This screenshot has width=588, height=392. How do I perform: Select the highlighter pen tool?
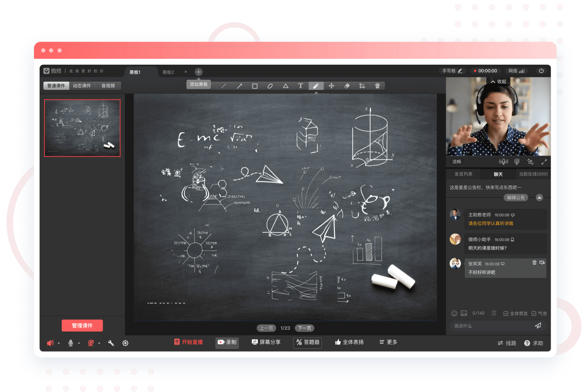316,86
